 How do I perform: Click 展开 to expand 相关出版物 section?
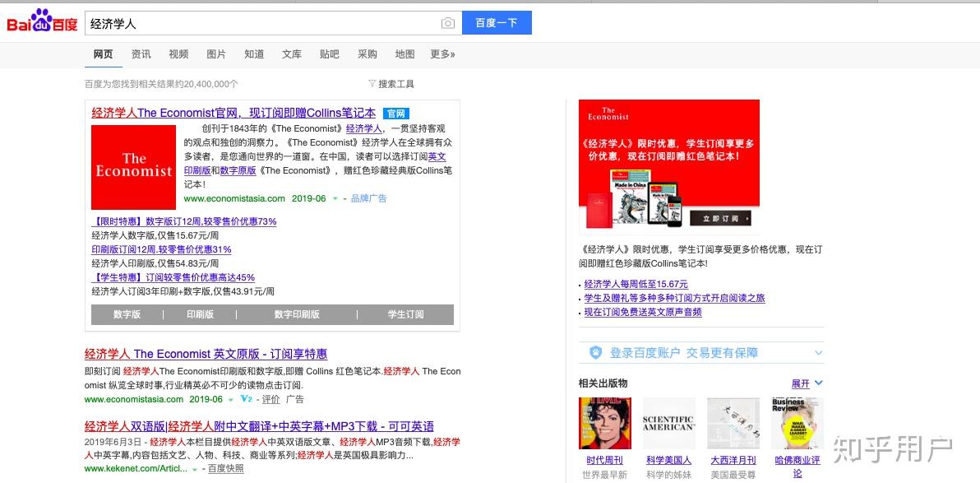pos(802,383)
